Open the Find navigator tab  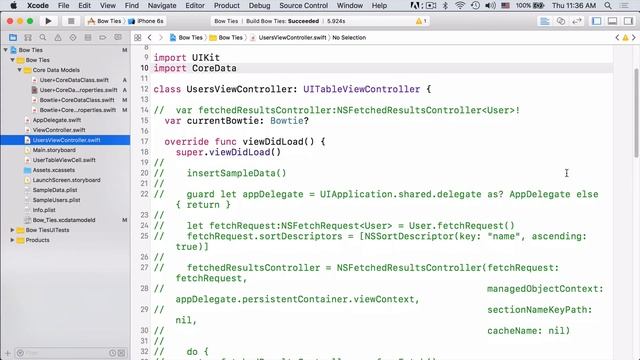(x=43, y=38)
